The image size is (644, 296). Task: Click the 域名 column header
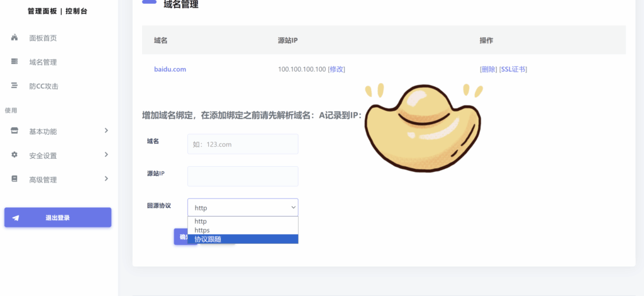click(160, 40)
